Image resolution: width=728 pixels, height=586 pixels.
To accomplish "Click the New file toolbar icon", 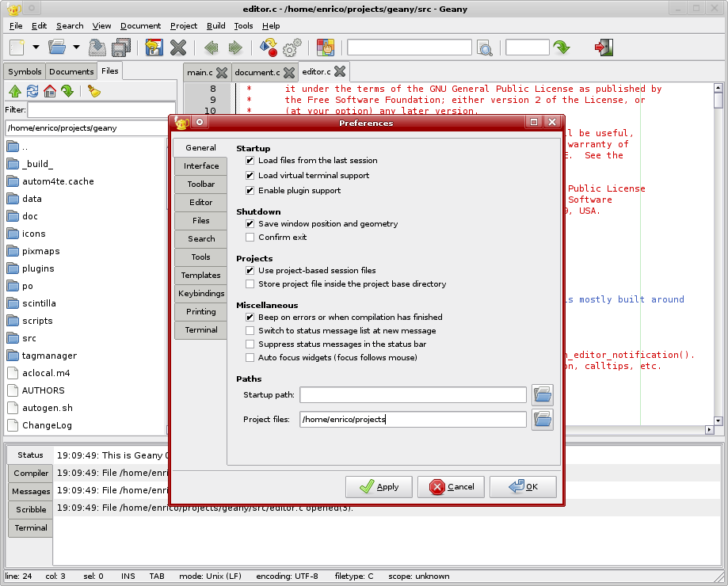I will point(17,48).
